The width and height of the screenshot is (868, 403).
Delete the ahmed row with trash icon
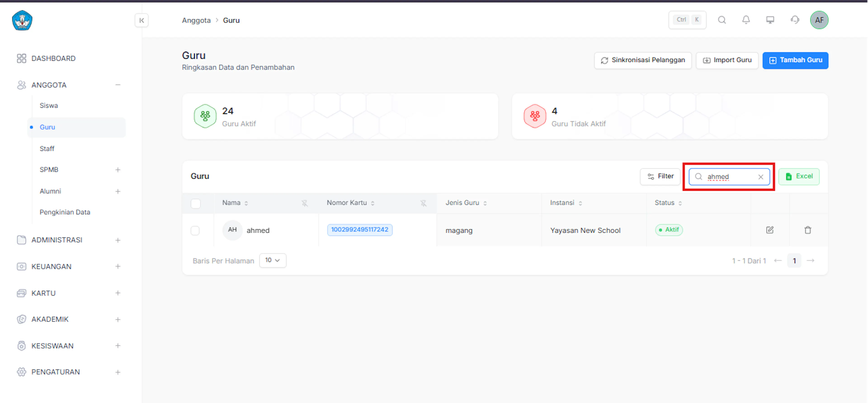[808, 230]
